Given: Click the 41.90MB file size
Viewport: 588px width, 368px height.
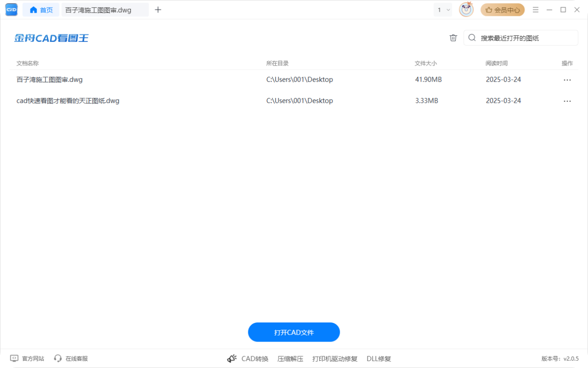Looking at the screenshot, I should [x=428, y=79].
